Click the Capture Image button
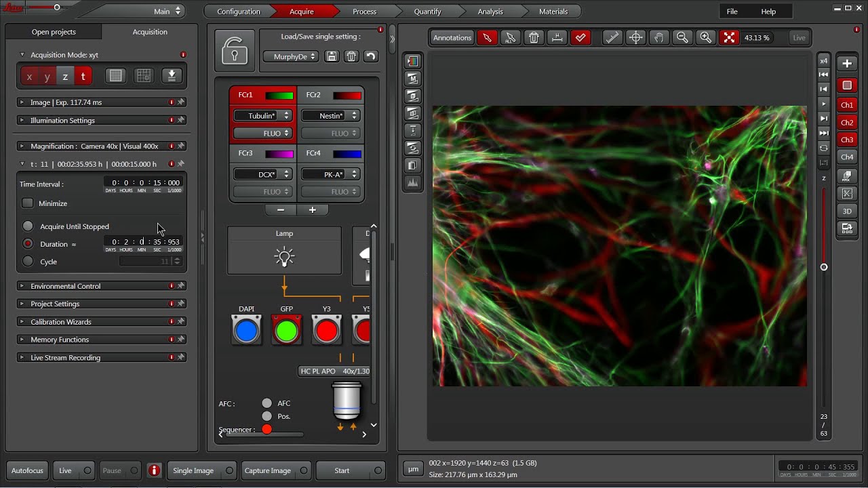Image resolution: width=868 pixels, height=488 pixels. 268,470
